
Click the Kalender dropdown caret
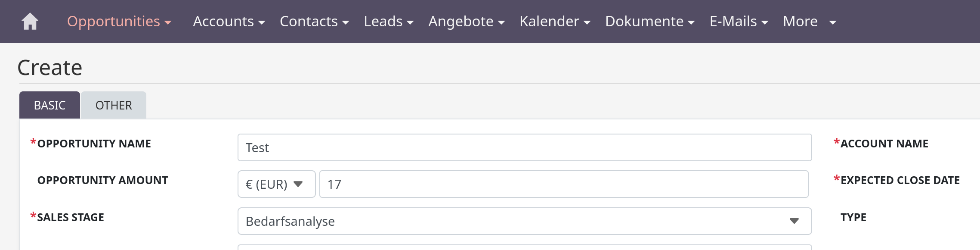click(x=587, y=22)
